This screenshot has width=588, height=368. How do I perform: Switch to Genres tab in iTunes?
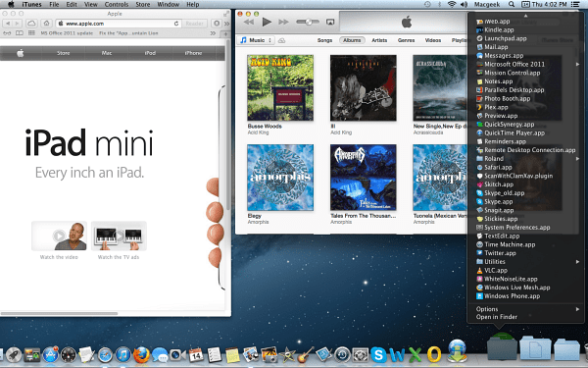click(x=406, y=40)
